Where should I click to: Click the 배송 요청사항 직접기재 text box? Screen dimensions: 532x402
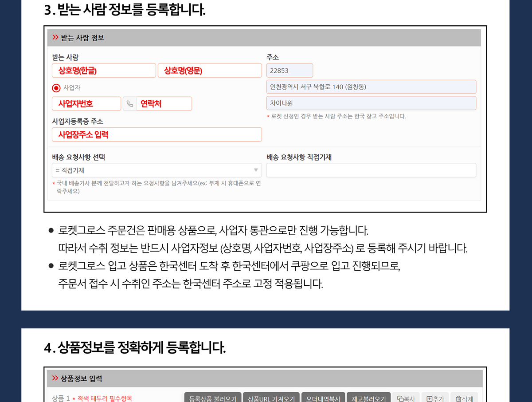(371, 170)
